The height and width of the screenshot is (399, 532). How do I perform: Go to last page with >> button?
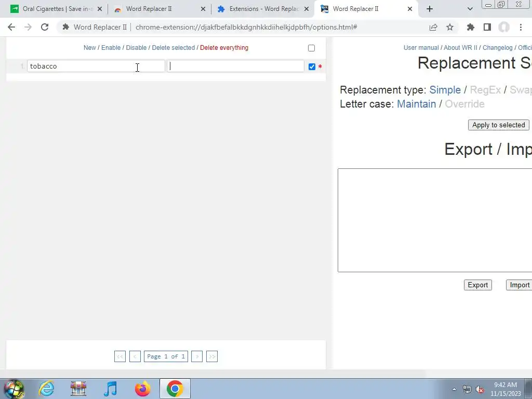pos(212,356)
